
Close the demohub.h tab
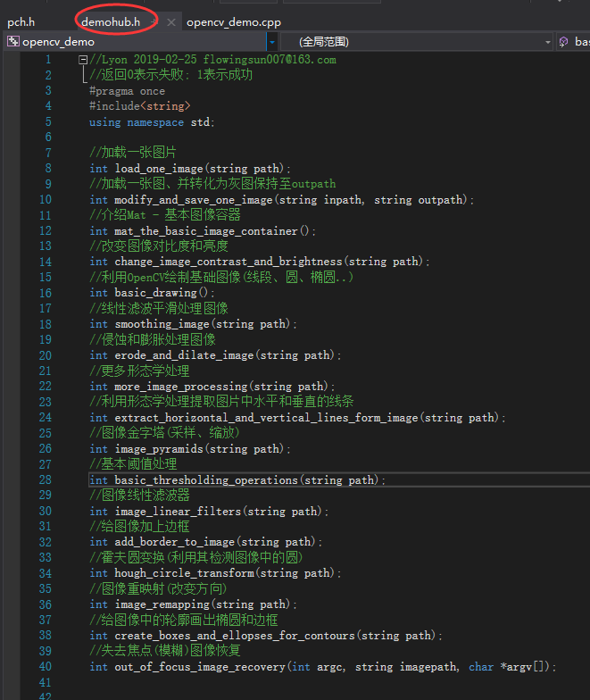coord(171,21)
